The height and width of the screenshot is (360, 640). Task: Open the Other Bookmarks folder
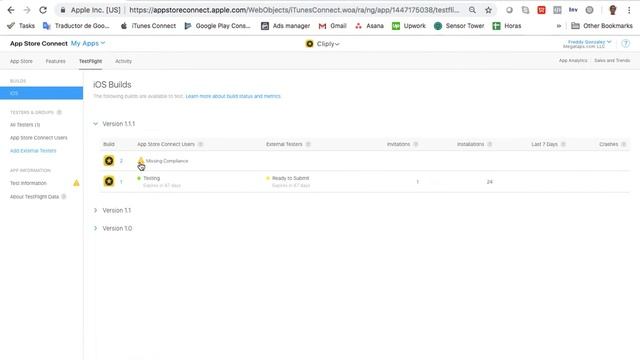pyautogui.click(x=602, y=26)
